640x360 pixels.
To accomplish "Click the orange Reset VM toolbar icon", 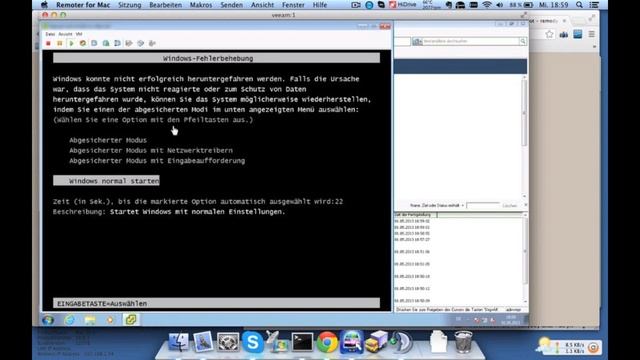I will coord(83,43).
